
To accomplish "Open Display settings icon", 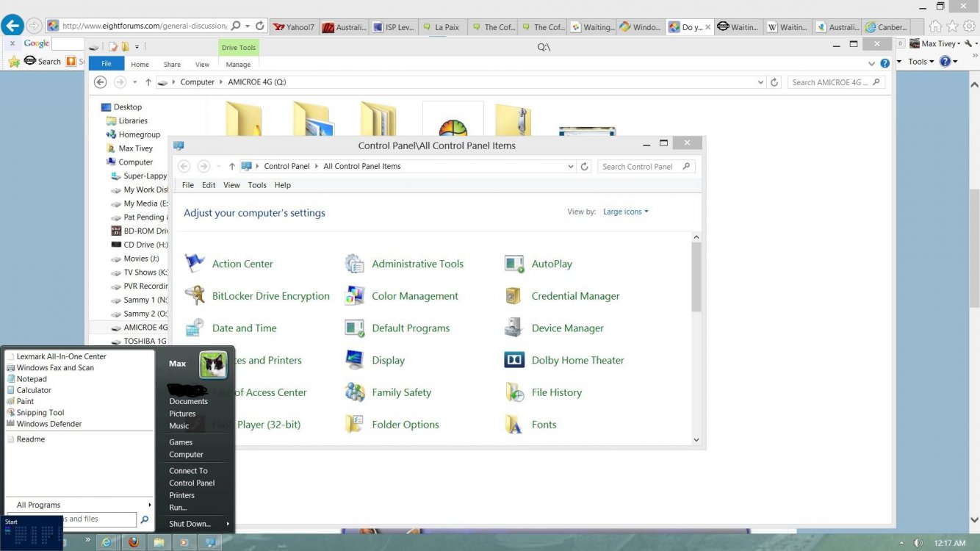I will pos(355,360).
